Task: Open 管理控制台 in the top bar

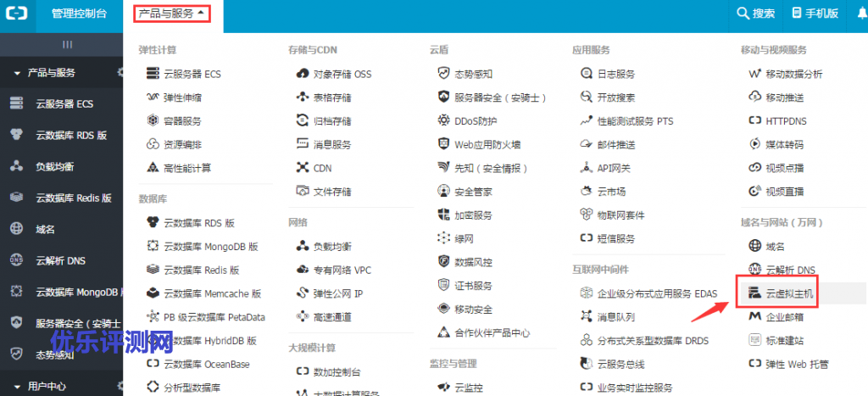Action: tap(79, 14)
